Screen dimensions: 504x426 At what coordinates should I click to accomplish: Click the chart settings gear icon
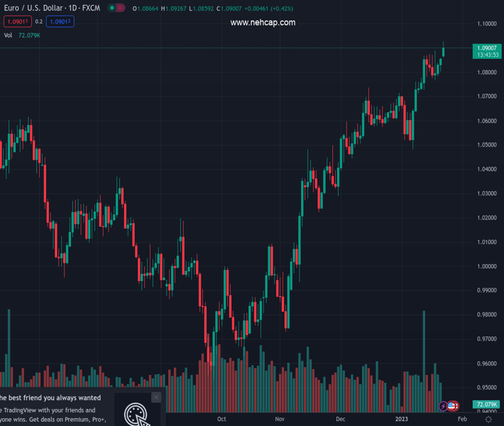488,420
